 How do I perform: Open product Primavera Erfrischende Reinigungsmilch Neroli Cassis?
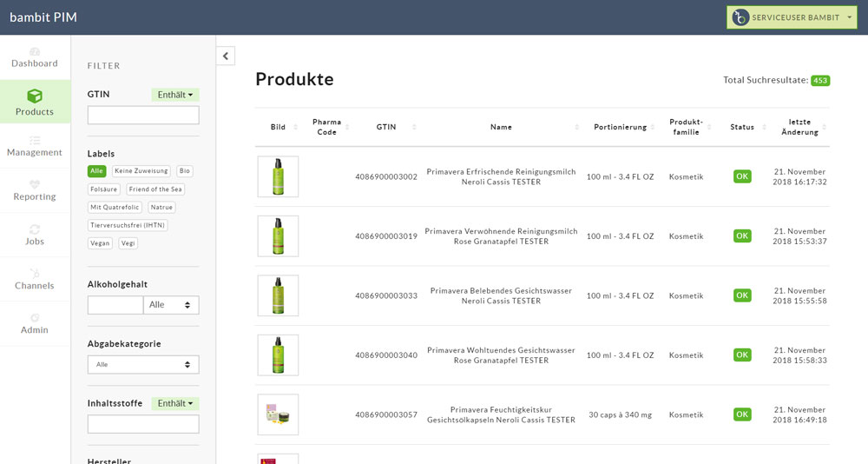click(501, 177)
